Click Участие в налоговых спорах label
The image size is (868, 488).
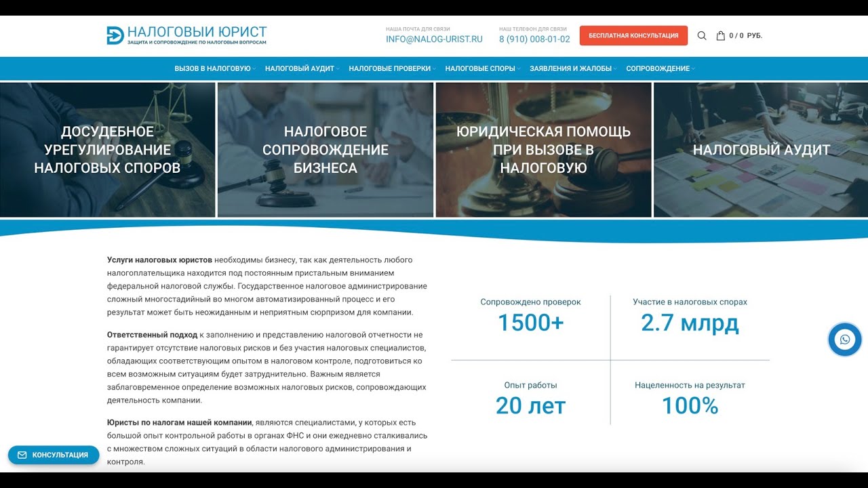[690, 302]
